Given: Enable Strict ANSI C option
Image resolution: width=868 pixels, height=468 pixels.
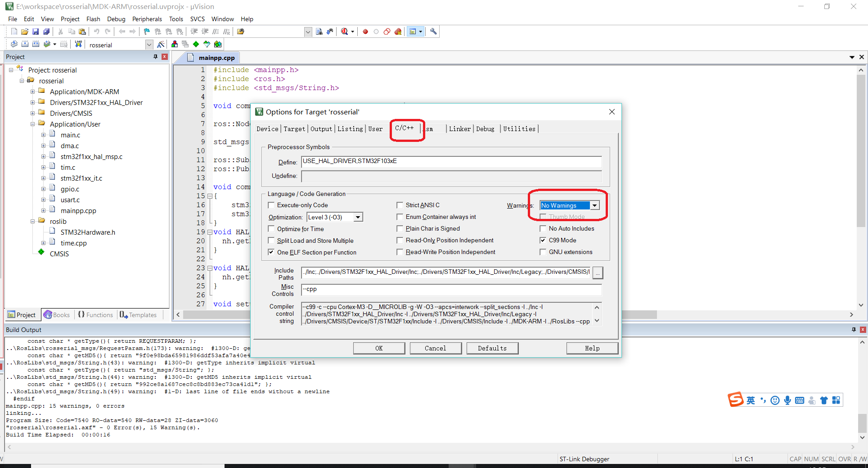Looking at the screenshot, I should point(400,205).
